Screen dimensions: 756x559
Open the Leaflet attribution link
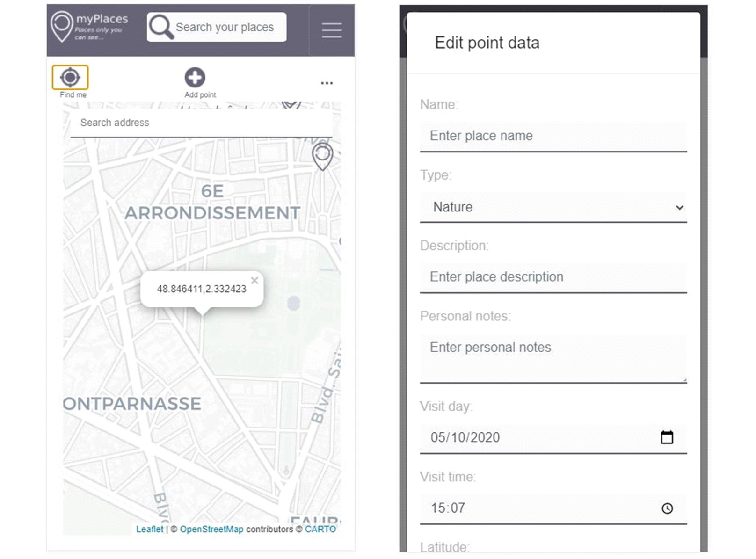tap(150, 529)
